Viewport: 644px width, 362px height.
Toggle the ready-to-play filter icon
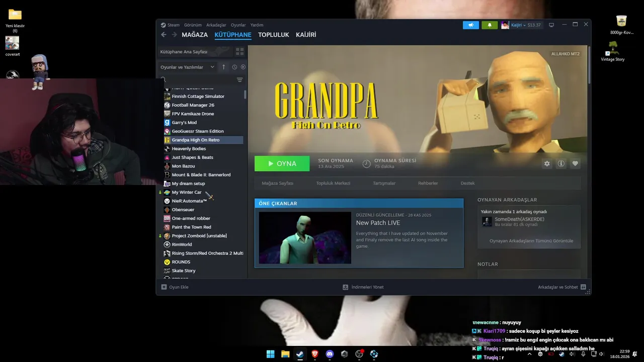(x=243, y=67)
